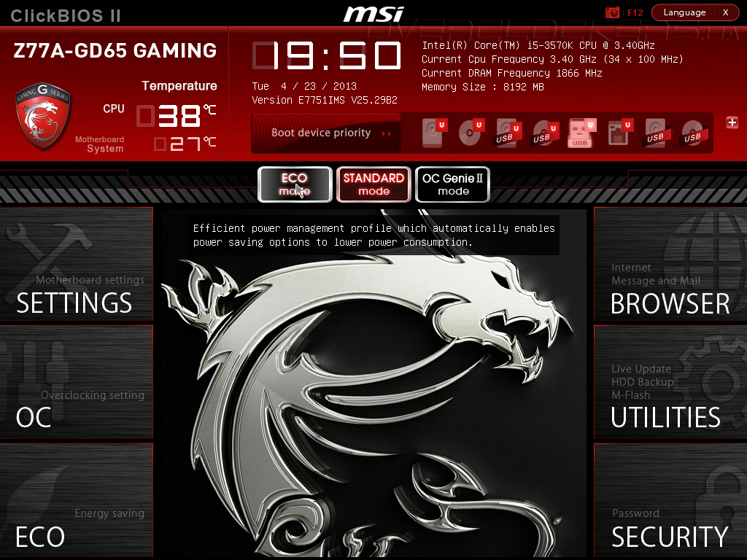Select the UEFI USB CD/DVD boot icon
747x560 pixels.
tap(544, 134)
